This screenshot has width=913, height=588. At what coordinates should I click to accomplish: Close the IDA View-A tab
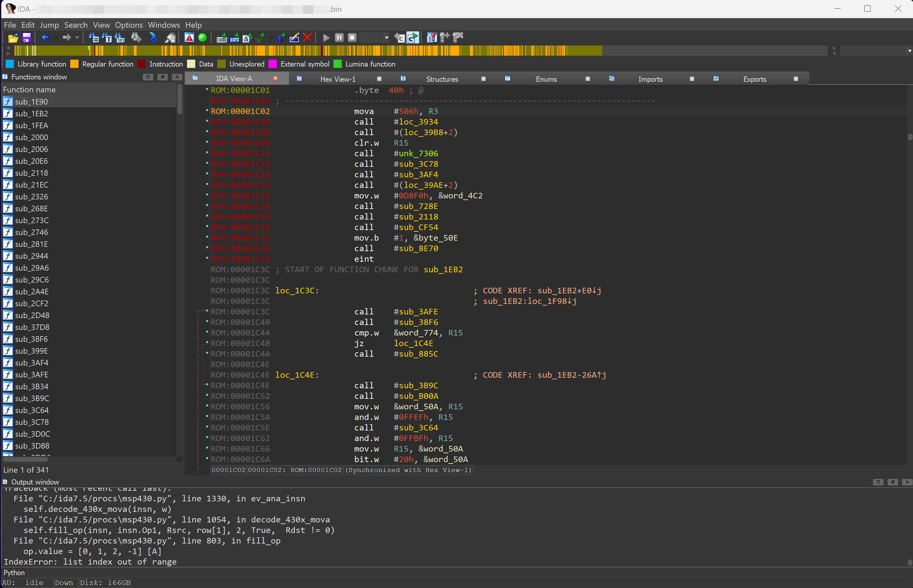coord(275,78)
